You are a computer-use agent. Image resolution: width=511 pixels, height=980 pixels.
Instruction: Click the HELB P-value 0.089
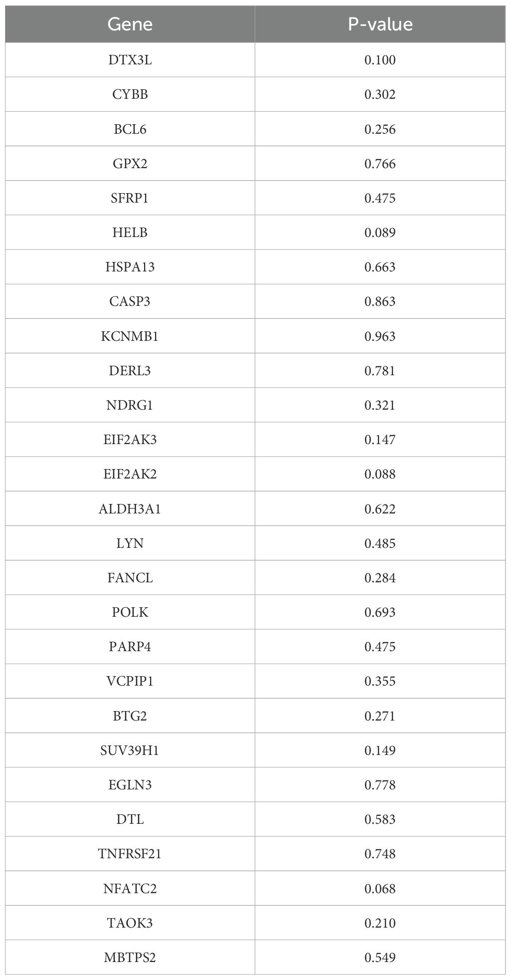tap(380, 233)
